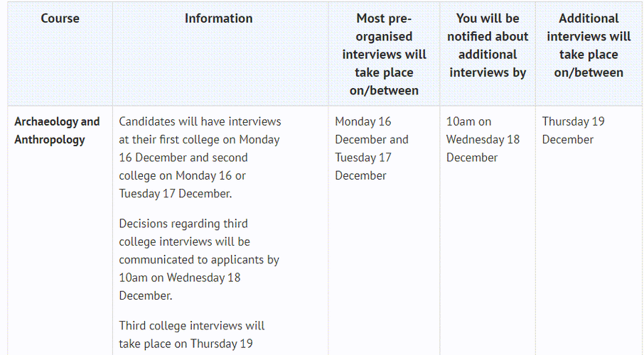Click the 'You will be notified' column header
This screenshot has height=355, width=644.
[x=488, y=45]
